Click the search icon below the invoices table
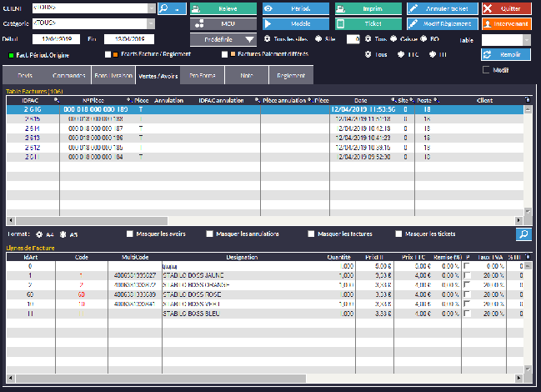The image size is (541, 392). pos(523,234)
